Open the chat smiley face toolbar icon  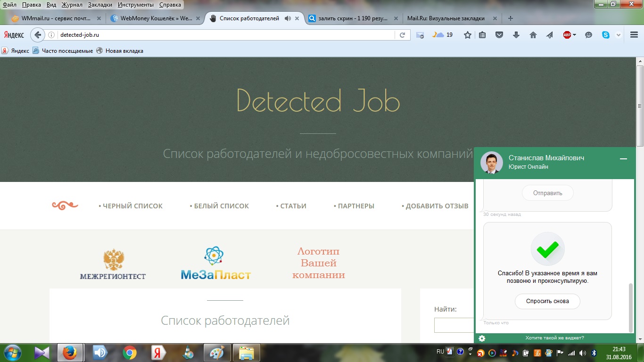[588, 35]
